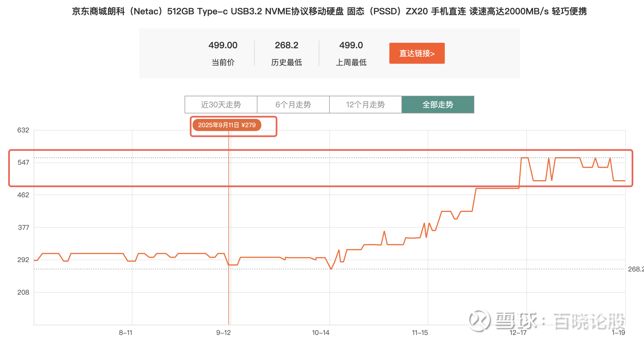Viewport: 644px width, 341px height.
Task: Click the 10-14 x-axis date label
Action: pos(321,333)
